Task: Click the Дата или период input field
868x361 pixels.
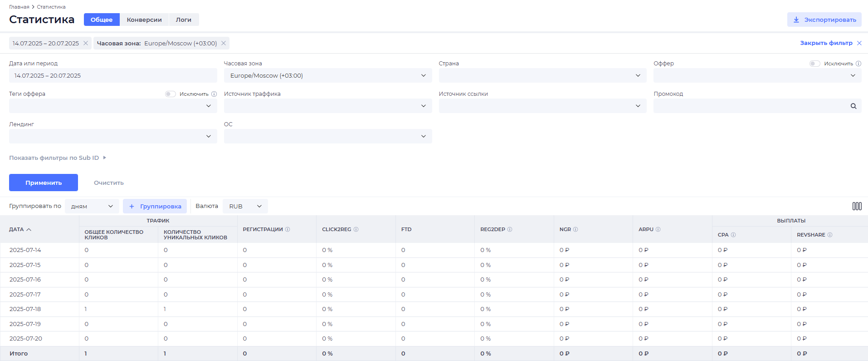Action: click(x=113, y=75)
